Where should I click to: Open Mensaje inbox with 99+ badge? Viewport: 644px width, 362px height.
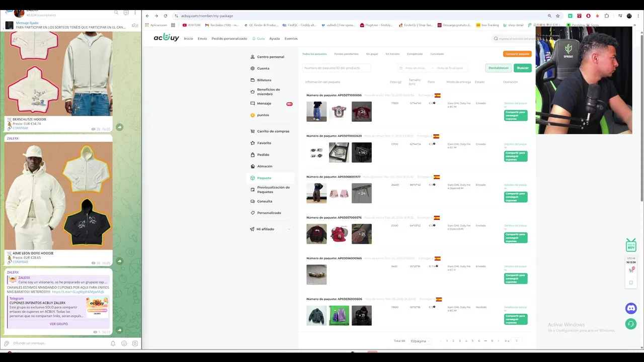(264, 104)
